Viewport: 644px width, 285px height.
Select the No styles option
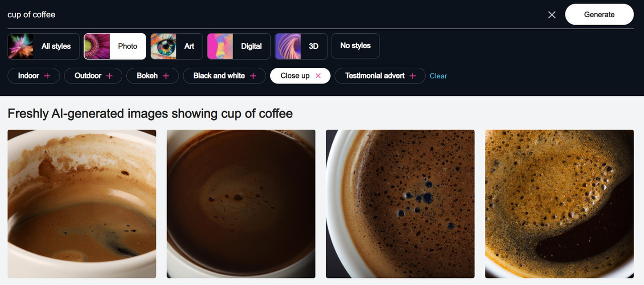[355, 46]
